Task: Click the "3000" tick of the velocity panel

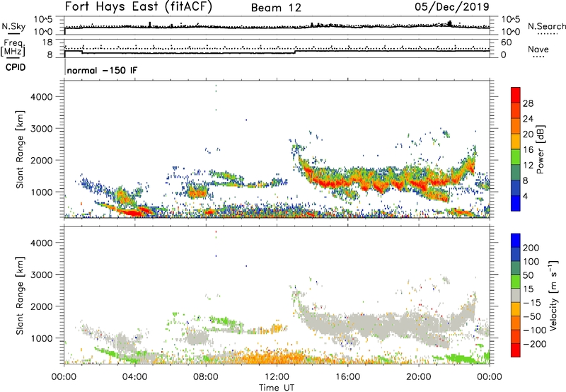Action: point(42,275)
